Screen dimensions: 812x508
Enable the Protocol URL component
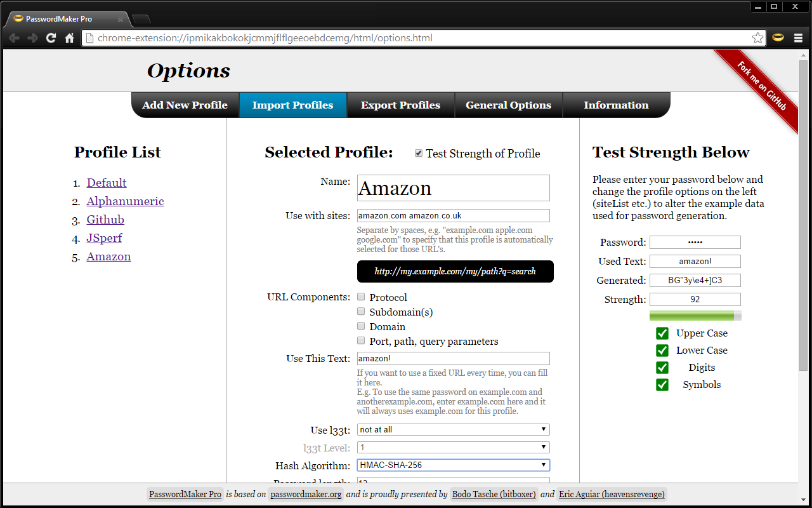pos(361,297)
